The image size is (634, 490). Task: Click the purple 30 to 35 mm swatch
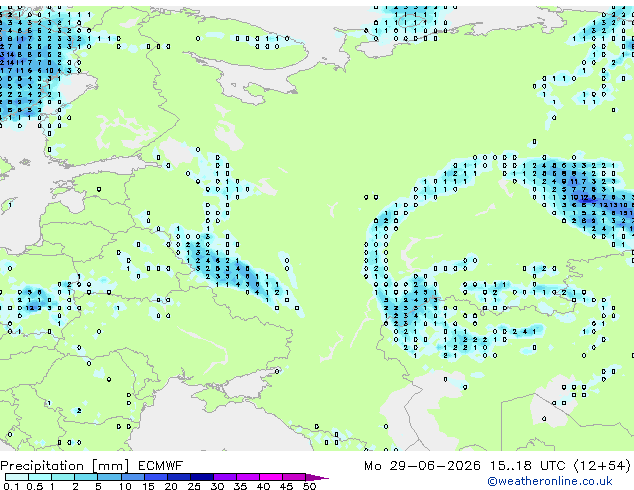[224, 477]
